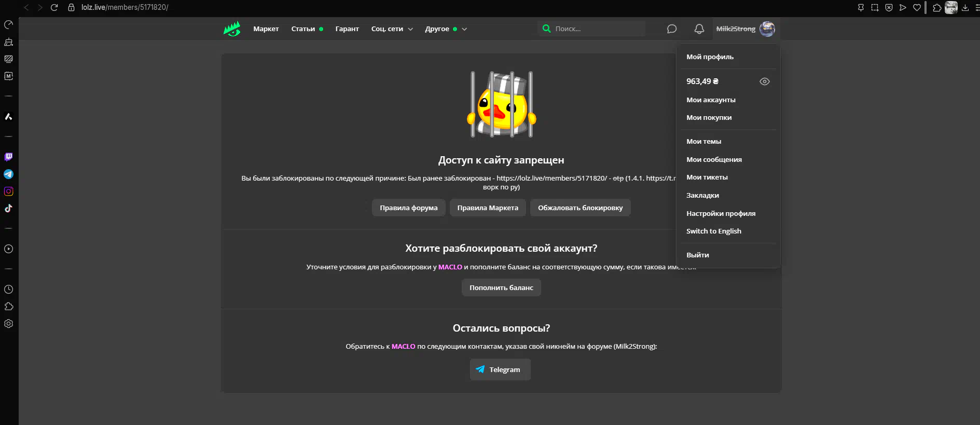Click the green search magnifier icon
980x425 pixels.
(x=546, y=29)
